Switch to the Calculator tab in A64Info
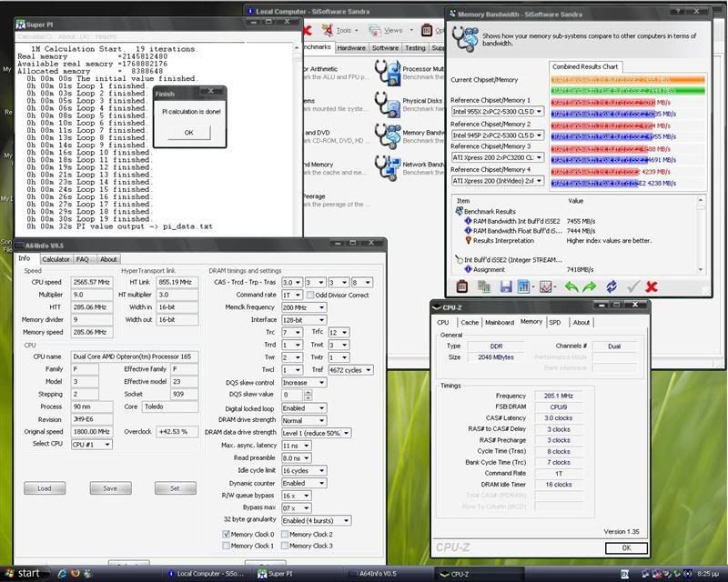The height and width of the screenshot is (582, 728). click(x=56, y=259)
